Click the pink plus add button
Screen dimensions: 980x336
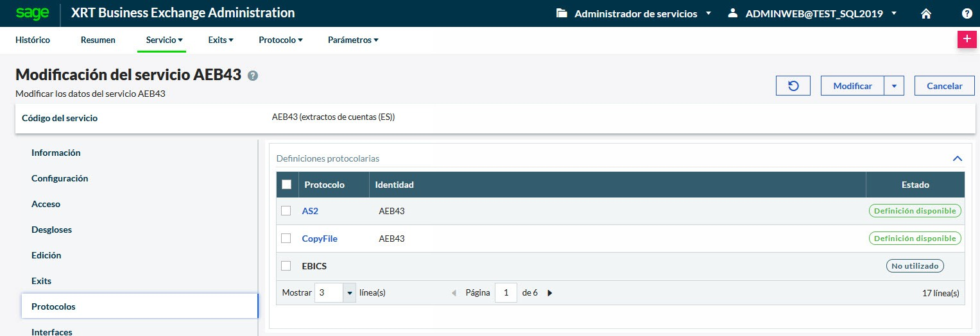(x=967, y=38)
